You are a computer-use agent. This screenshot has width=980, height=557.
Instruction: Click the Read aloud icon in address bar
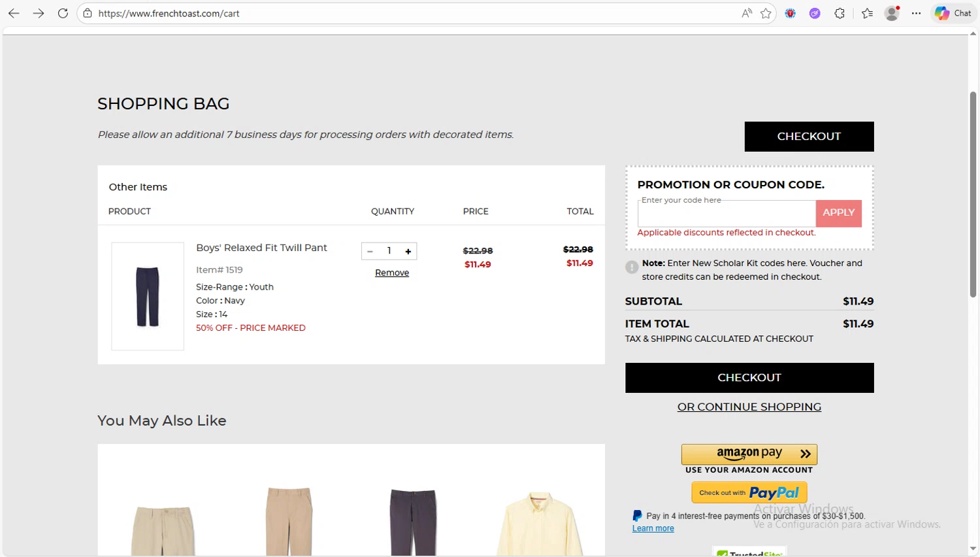click(746, 13)
